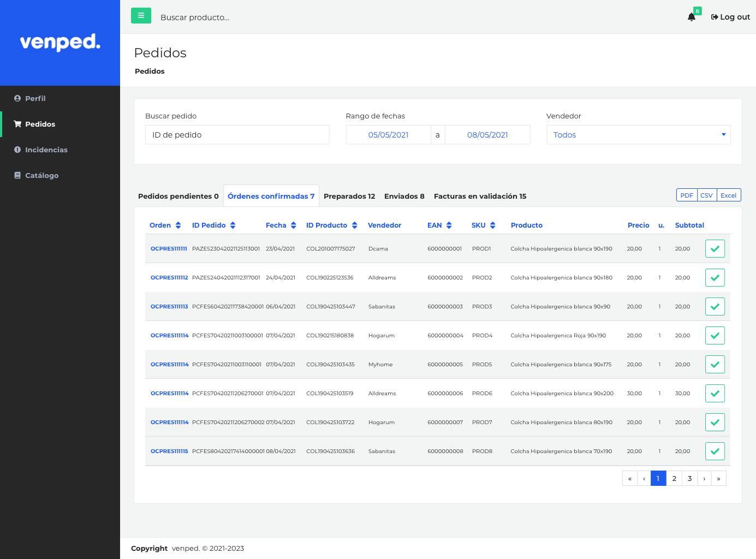
Task: Select the end date 08/05/2021 field
Action: pyautogui.click(x=487, y=135)
